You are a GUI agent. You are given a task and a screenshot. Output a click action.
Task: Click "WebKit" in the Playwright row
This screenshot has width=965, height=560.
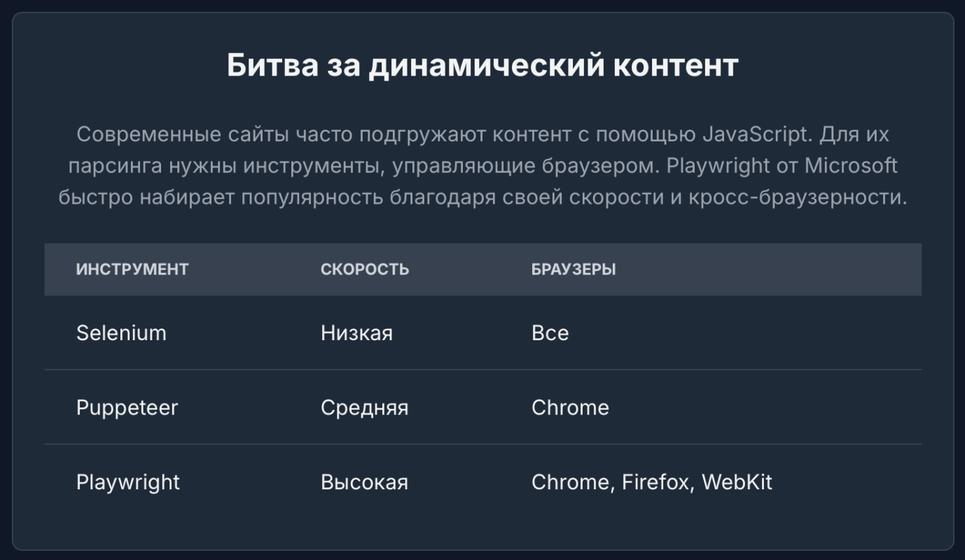pos(737,482)
